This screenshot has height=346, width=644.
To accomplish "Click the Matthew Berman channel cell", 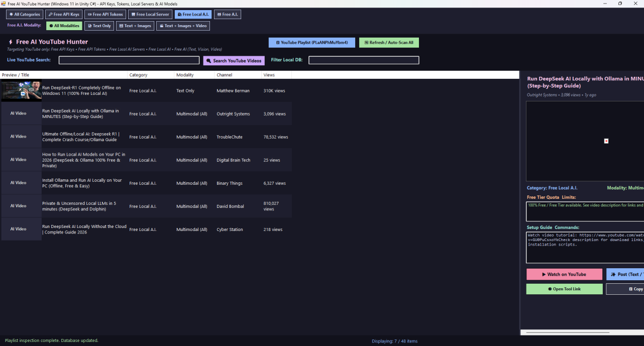I will pos(233,91).
